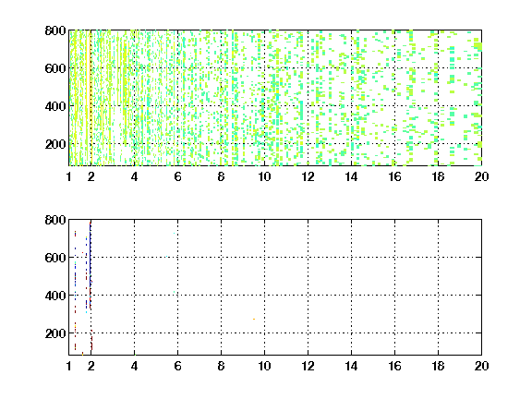Click the 400 y-axis label of bottom plot

point(55,296)
